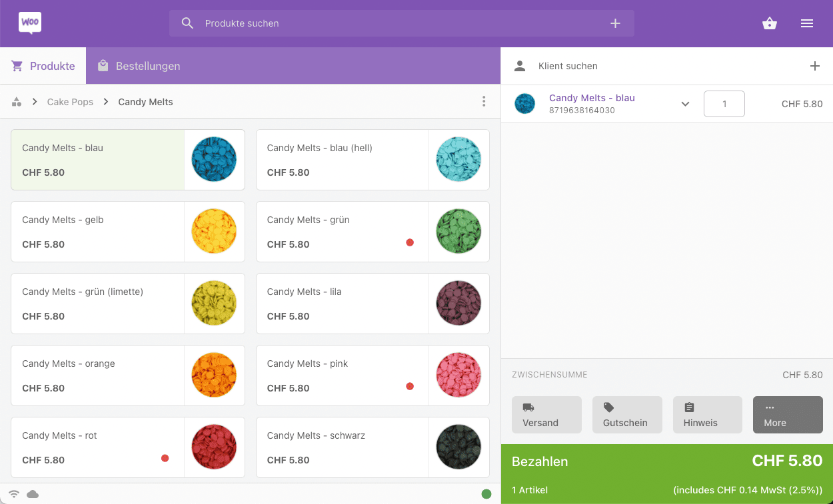This screenshot has width=833, height=504.
Task: Open the basket icon in header
Action: click(x=770, y=23)
